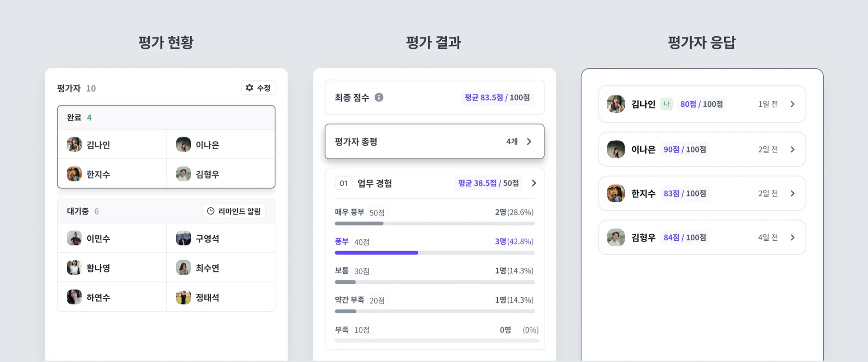Click the 수정 button
The width and height of the screenshot is (868, 362).
coord(258,88)
